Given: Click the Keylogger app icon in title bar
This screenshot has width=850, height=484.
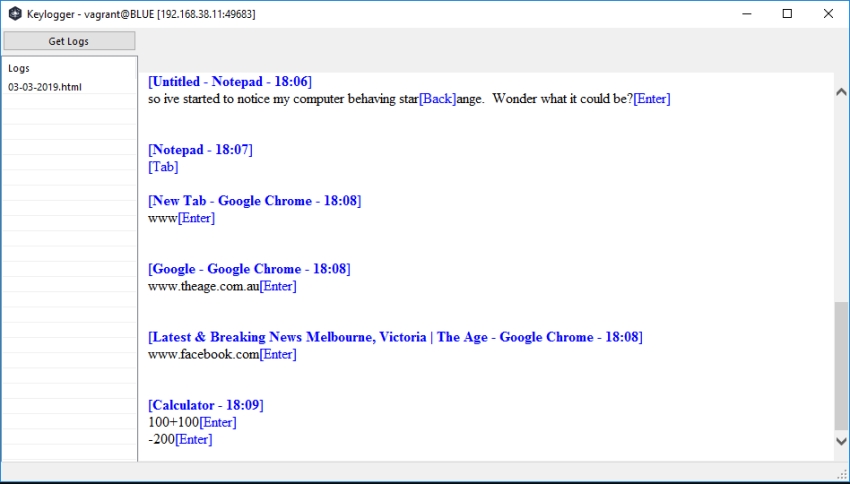Looking at the screenshot, I should pos(15,14).
